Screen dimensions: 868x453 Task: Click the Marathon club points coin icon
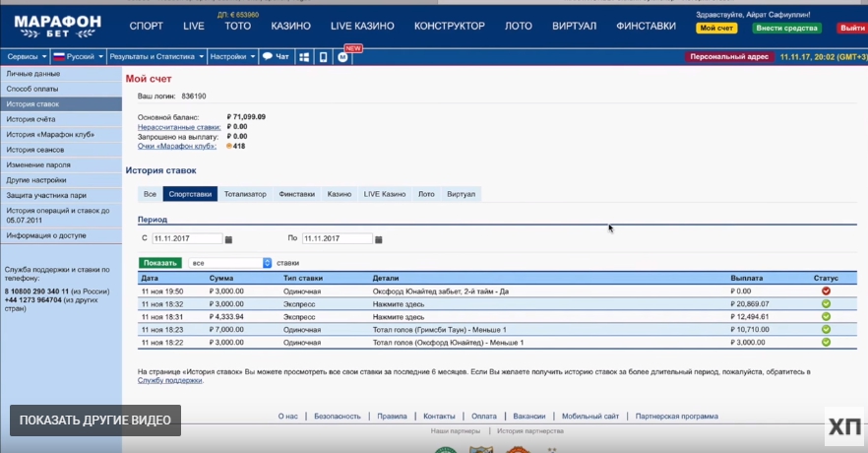[x=229, y=146]
